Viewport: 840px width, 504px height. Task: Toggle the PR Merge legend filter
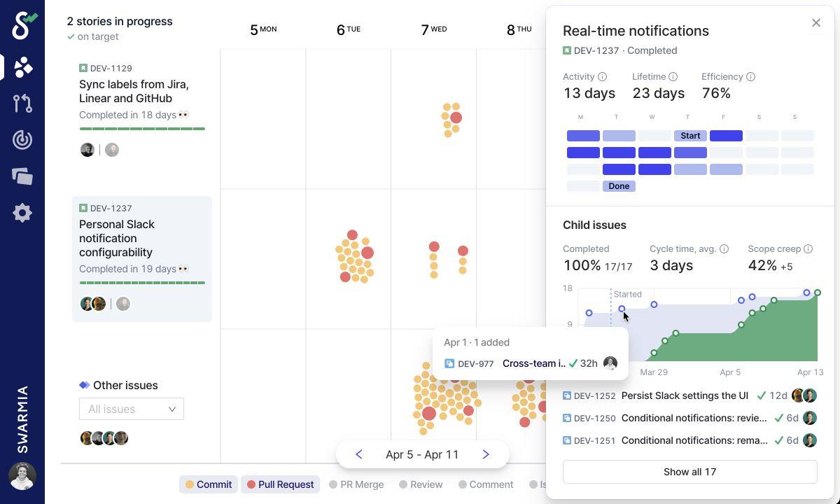click(x=356, y=484)
